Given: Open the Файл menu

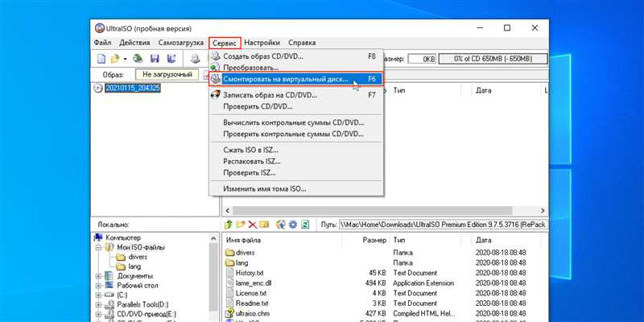Looking at the screenshot, I should (x=102, y=43).
